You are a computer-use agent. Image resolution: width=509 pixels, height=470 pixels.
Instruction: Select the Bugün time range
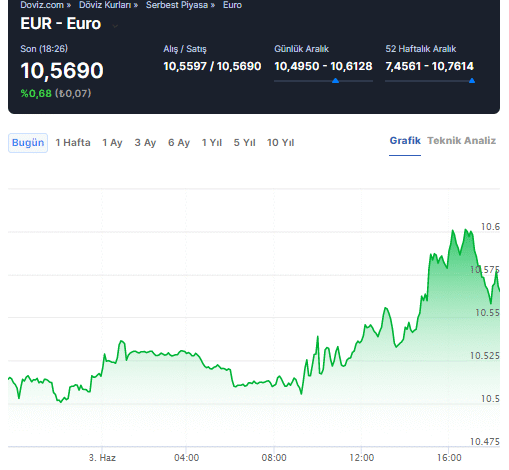(x=28, y=143)
